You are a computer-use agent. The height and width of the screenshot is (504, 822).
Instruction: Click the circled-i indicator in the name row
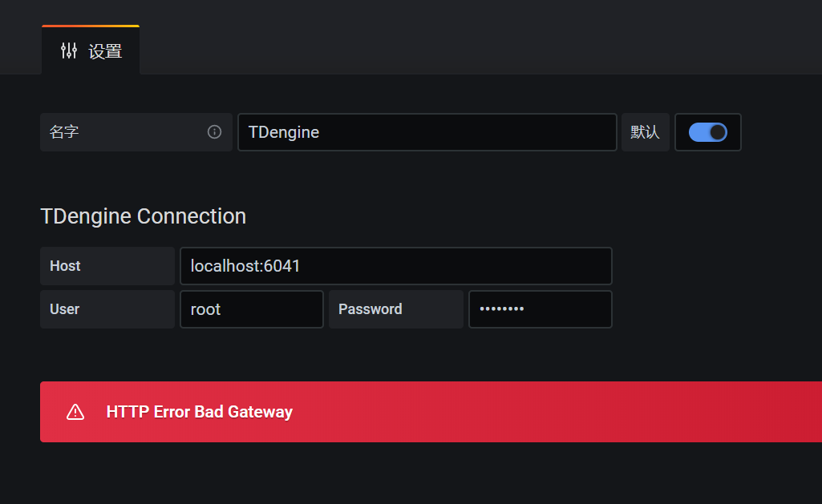tap(215, 132)
